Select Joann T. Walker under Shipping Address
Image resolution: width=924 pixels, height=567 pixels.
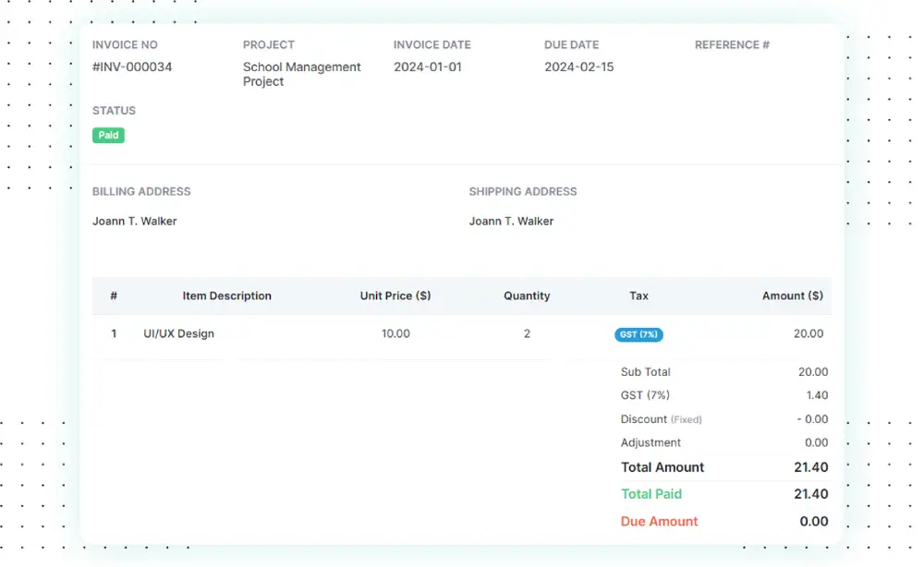[511, 221]
